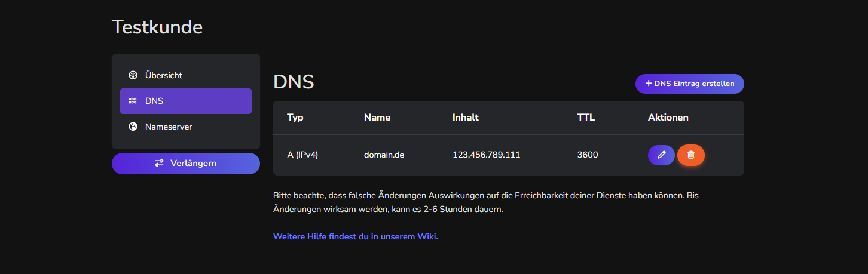This screenshot has width=868, height=274.
Task: Click the domain.de name cell
Action: pyautogui.click(x=384, y=155)
